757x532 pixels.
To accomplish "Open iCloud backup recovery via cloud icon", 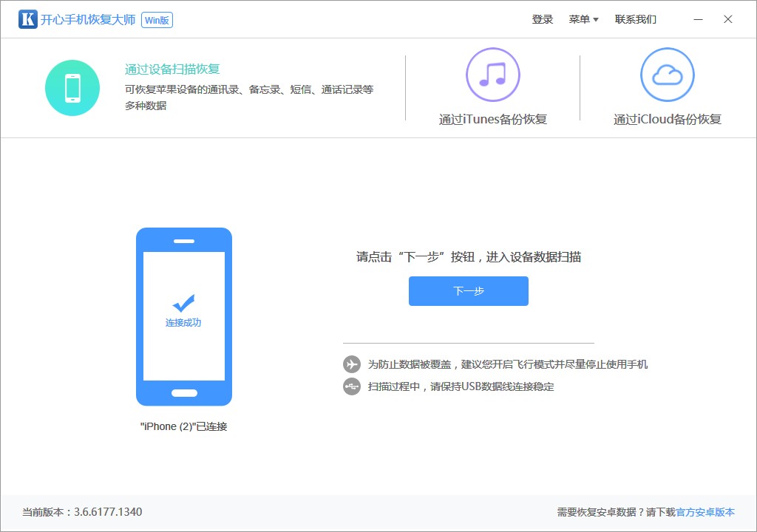I will [667, 75].
